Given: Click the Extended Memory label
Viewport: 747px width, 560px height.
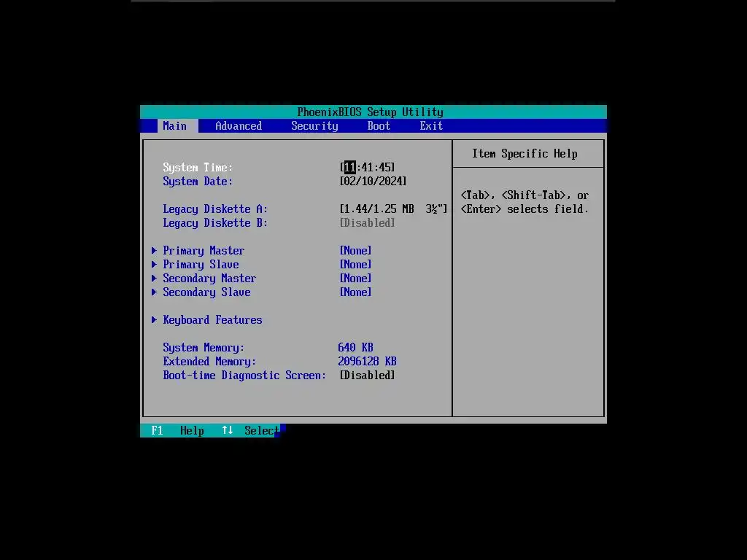Looking at the screenshot, I should coord(209,362).
